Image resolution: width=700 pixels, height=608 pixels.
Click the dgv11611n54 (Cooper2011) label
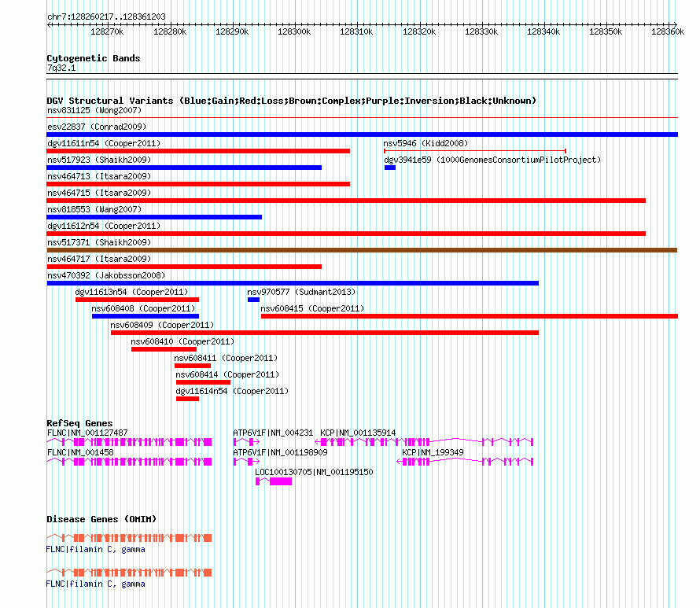pos(104,143)
